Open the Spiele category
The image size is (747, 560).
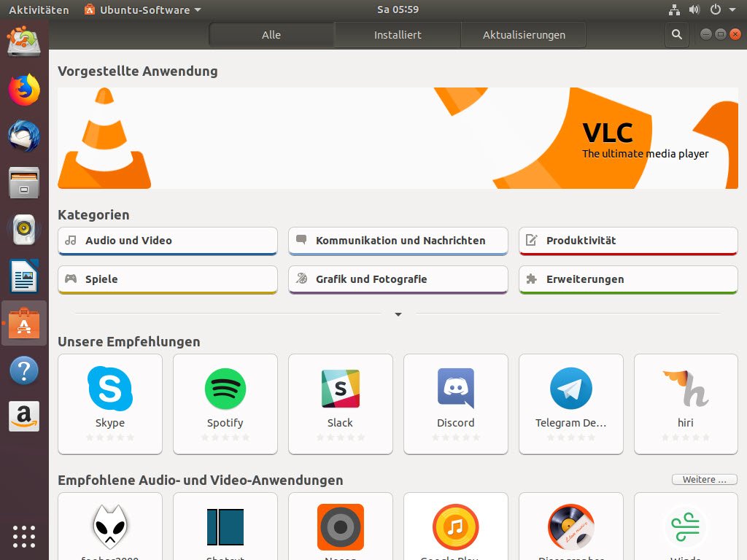[168, 279]
